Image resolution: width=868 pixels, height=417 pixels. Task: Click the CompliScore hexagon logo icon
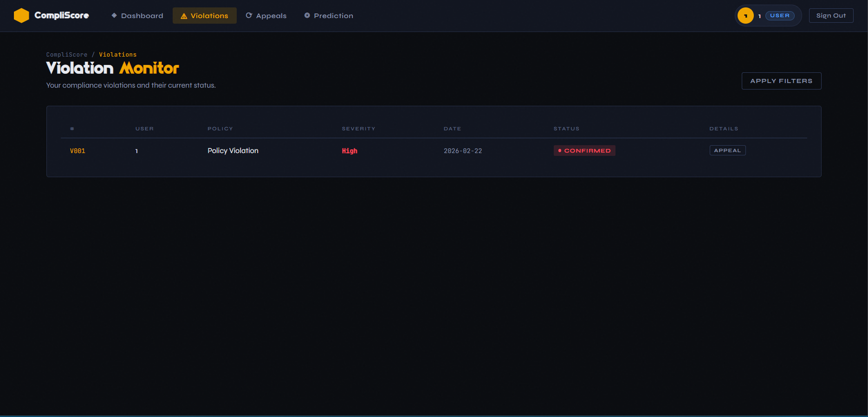(21, 16)
